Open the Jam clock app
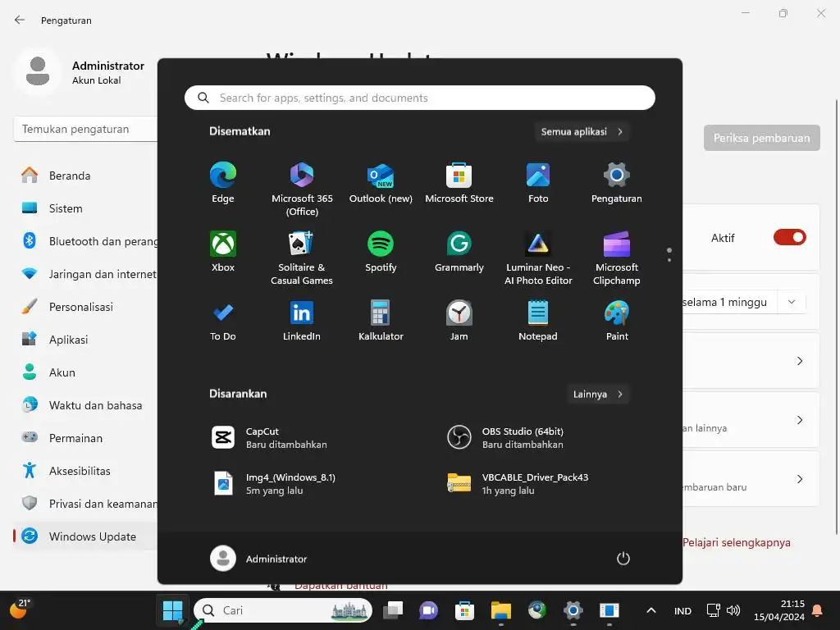Screen dimensions: 840x630 pyautogui.click(x=459, y=321)
